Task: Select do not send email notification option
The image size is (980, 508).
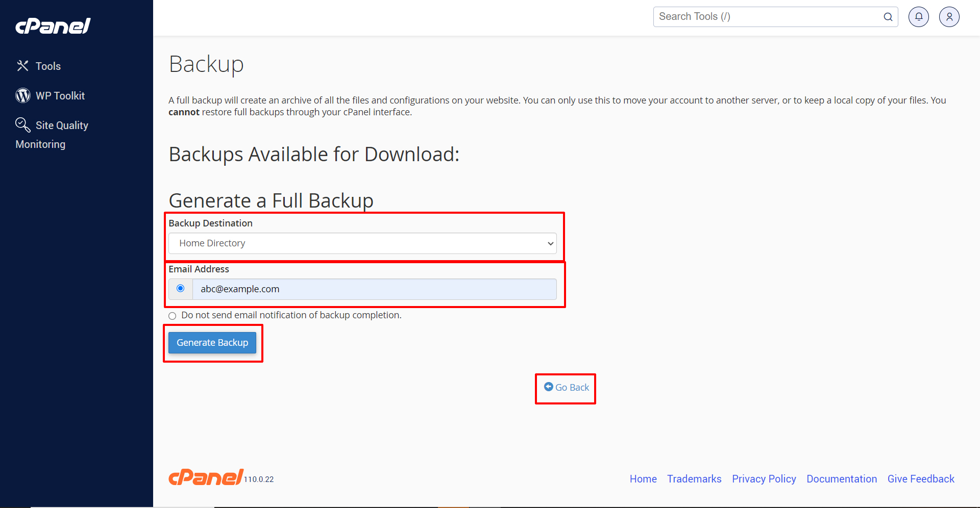Action: click(173, 316)
